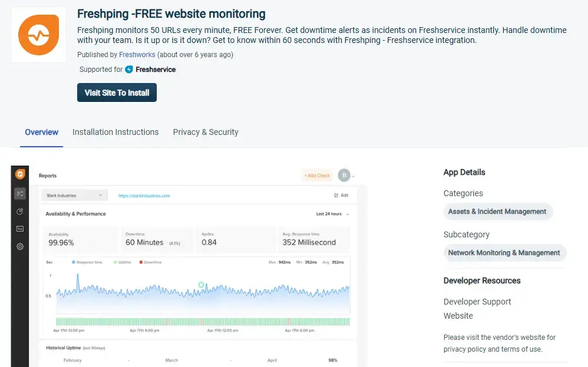Open the Installation Instructions tab
This screenshot has width=588, height=367.
tap(115, 132)
